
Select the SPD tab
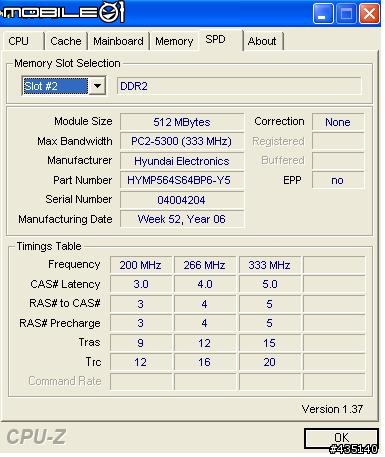[x=221, y=40]
